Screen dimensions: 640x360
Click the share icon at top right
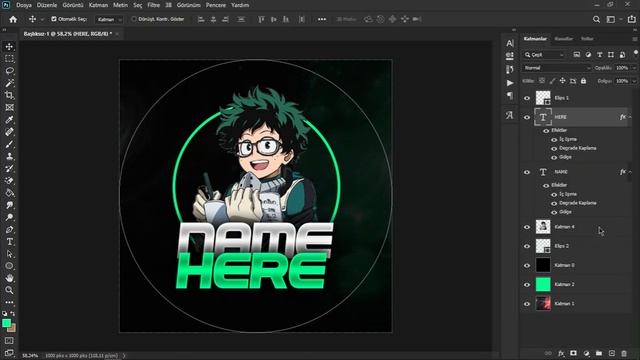[x=631, y=19]
